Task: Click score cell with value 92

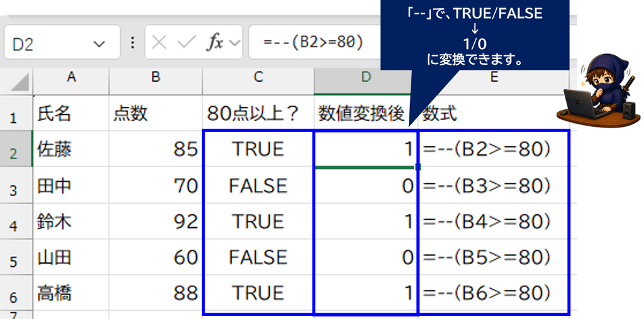Action: 156,222
